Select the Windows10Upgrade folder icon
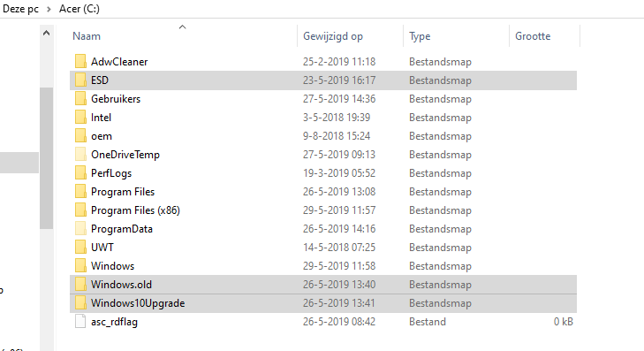Image resolution: width=644 pixels, height=351 pixels. click(x=80, y=303)
